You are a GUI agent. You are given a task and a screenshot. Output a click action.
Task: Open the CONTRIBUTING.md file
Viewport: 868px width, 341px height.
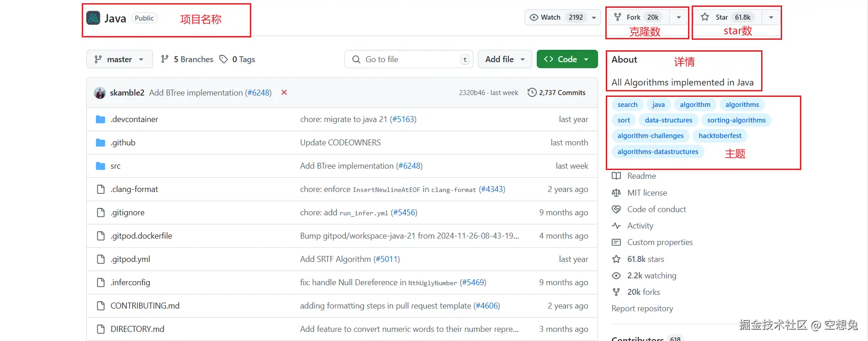(145, 306)
